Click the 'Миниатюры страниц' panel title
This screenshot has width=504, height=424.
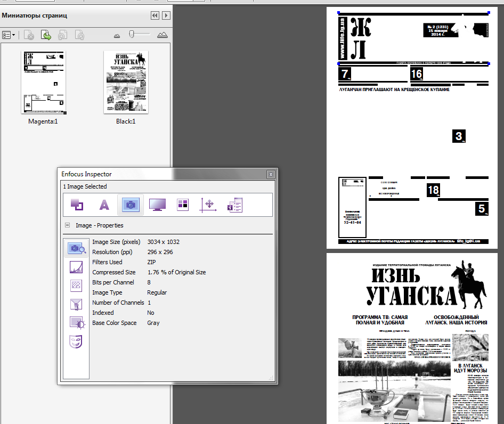point(35,15)
